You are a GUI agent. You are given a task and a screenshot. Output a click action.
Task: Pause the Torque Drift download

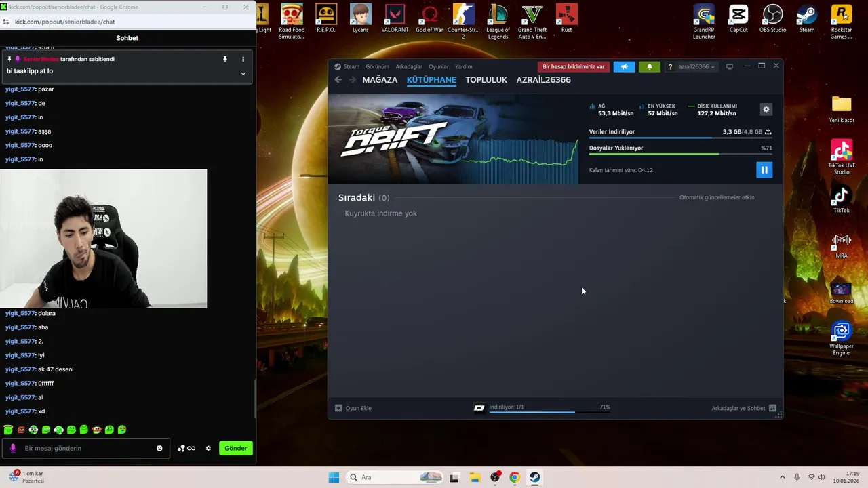pos(764,170)
